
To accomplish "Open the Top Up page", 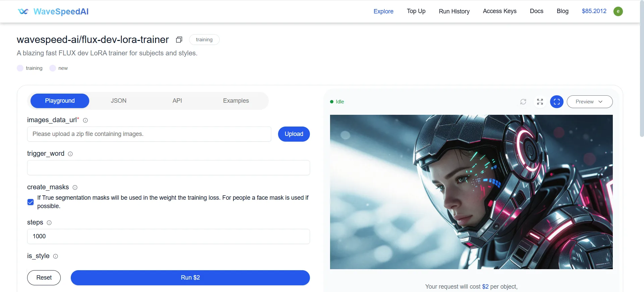I will point(416,11).
